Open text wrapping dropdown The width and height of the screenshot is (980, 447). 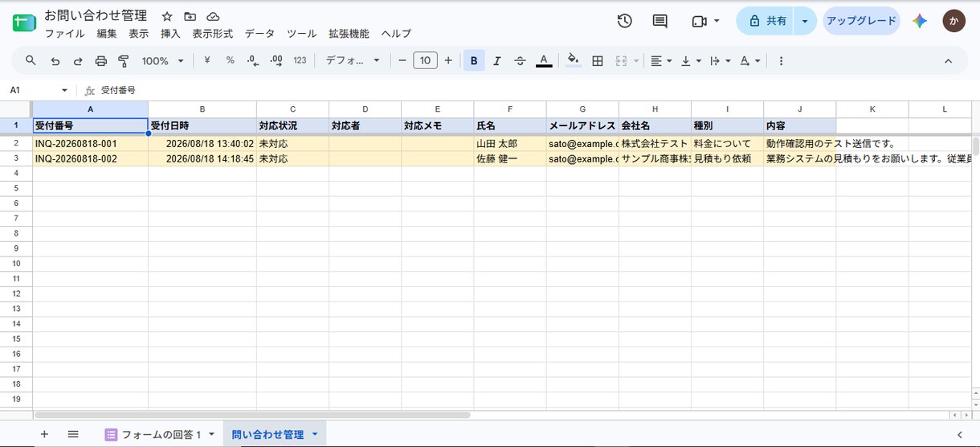pos(721,60)
